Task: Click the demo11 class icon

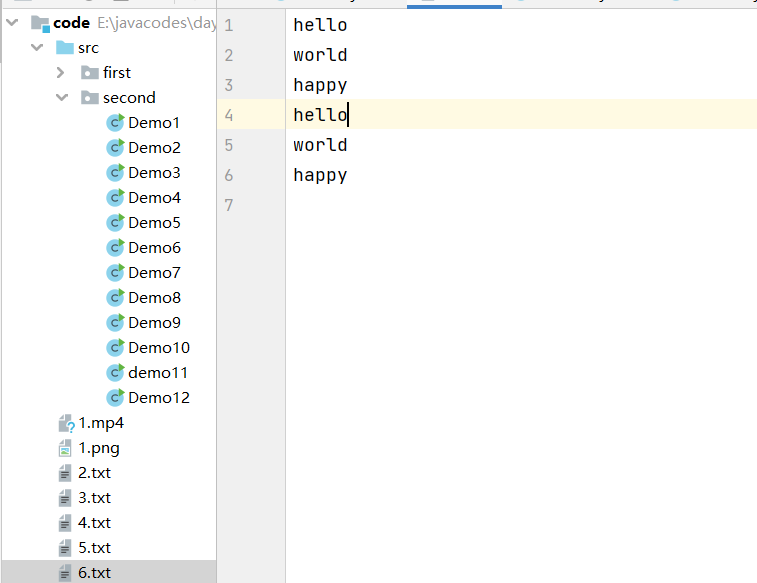Action: 115,373
